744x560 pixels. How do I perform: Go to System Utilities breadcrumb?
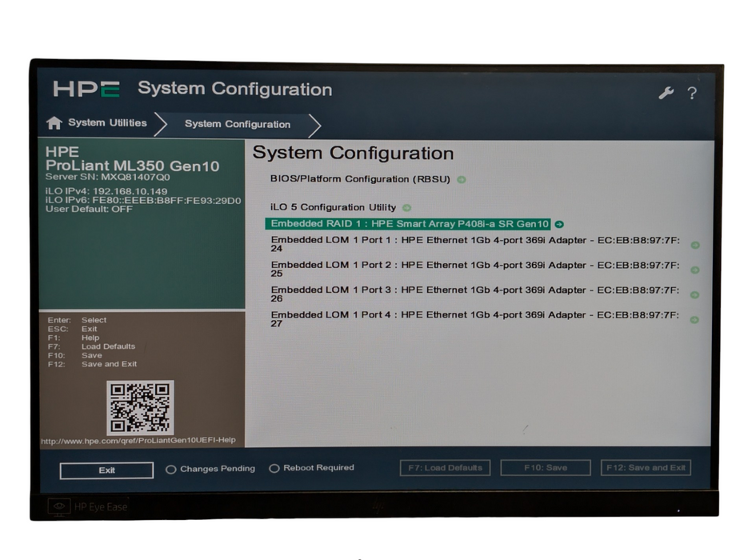107,123
